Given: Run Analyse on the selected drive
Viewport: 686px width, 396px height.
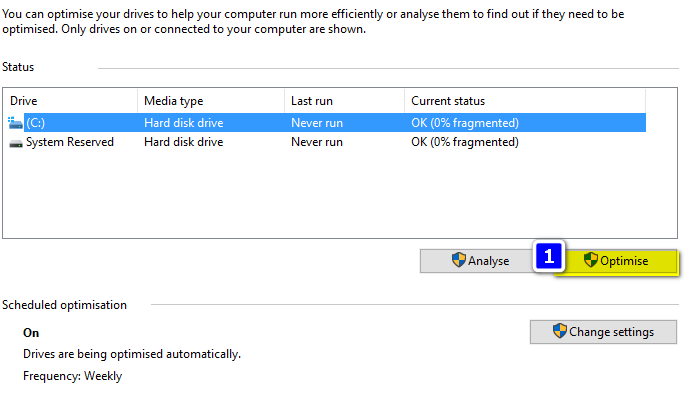Looking at the screenshot, I should 477,261.
